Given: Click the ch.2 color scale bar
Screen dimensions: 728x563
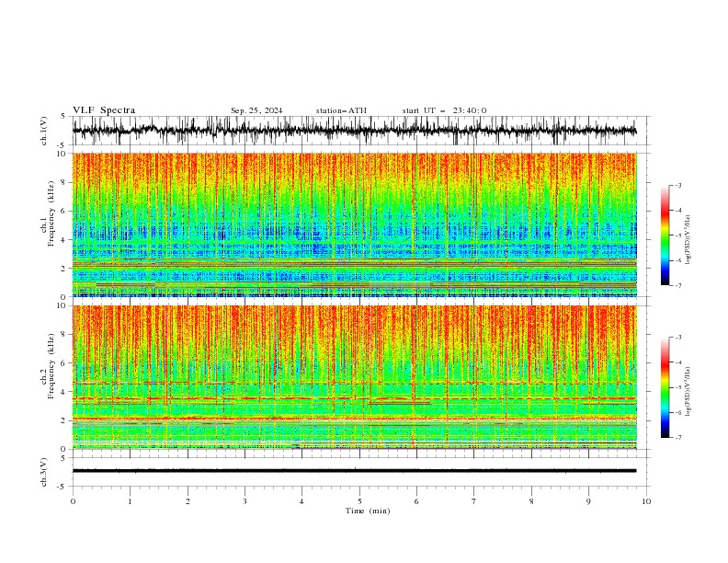Looking at the screenshot, I should (x=665, y=387).
